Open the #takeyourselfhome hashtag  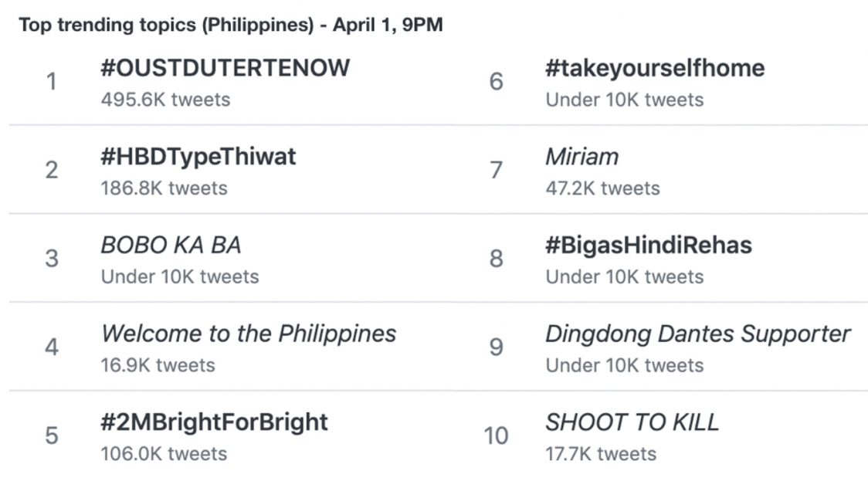655,69
